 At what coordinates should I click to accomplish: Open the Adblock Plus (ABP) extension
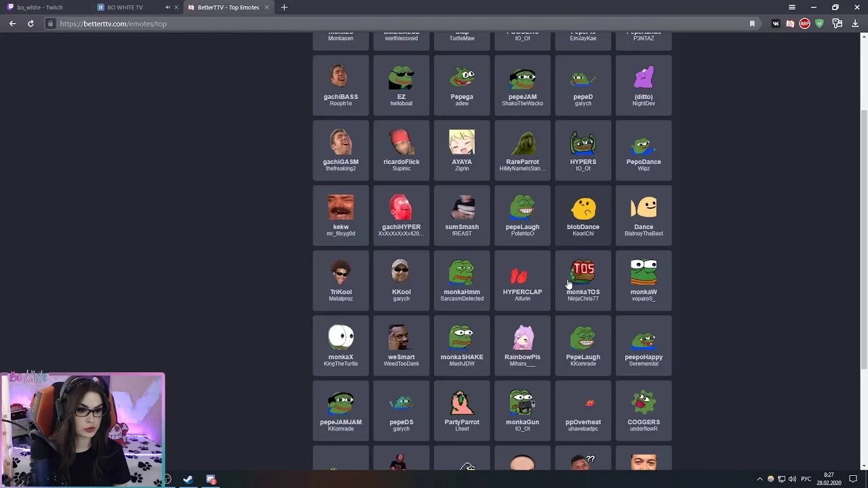(805, 24)
